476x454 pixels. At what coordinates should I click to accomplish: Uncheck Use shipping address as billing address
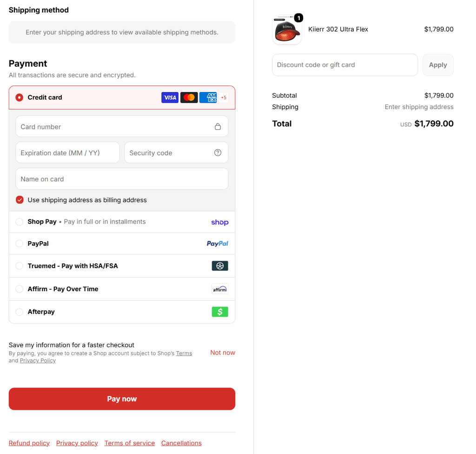point(20,200)
